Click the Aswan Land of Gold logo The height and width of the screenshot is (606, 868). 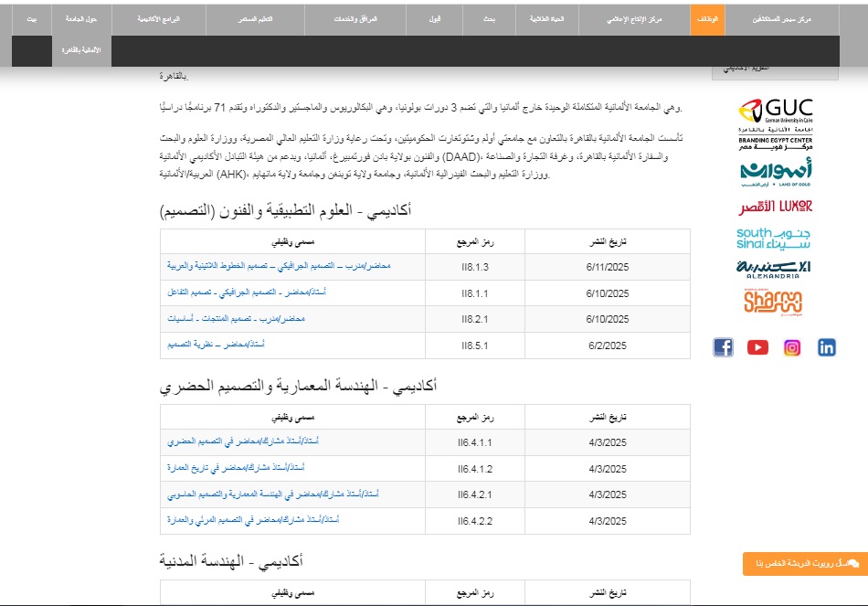775,172
